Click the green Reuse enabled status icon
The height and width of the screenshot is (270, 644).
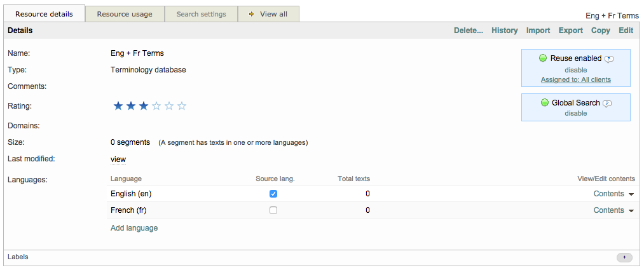(543, 58)
